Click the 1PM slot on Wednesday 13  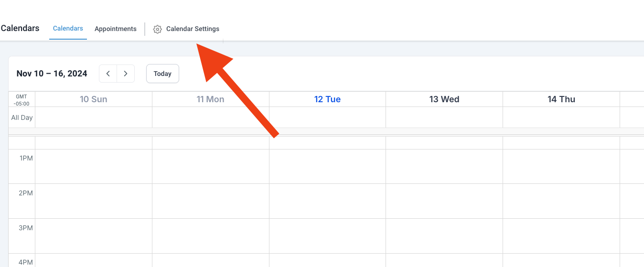point(444,166)
